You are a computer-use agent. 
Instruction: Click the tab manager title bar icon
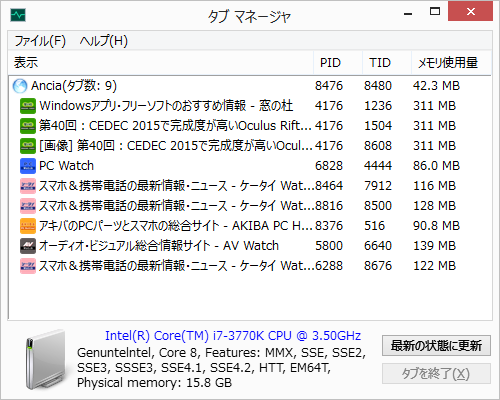[x=18, y=15]
